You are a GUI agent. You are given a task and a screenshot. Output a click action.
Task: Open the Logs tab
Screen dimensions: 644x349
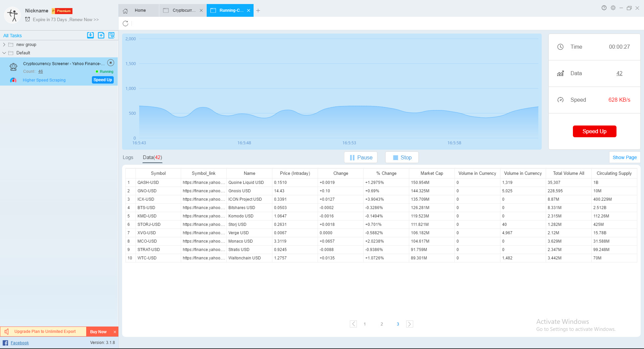pos(128,157)
